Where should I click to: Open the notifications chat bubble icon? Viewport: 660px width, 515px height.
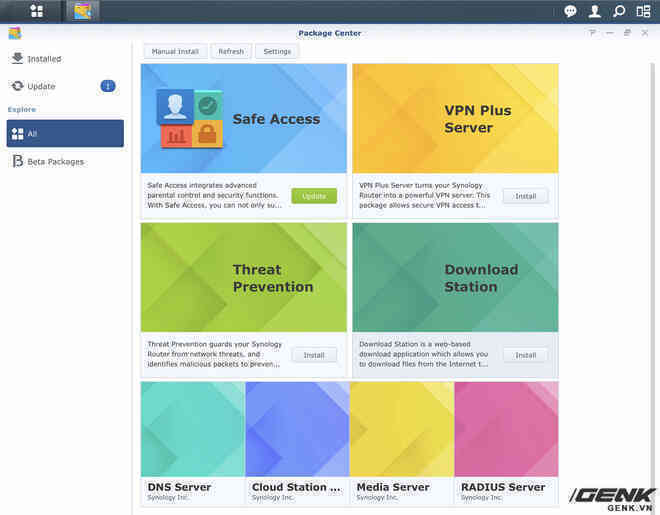[x=570, y=11]
